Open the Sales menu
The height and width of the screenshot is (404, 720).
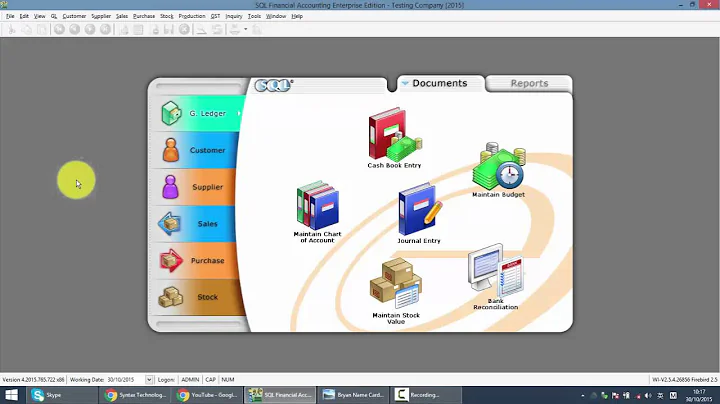coord(122,16)
